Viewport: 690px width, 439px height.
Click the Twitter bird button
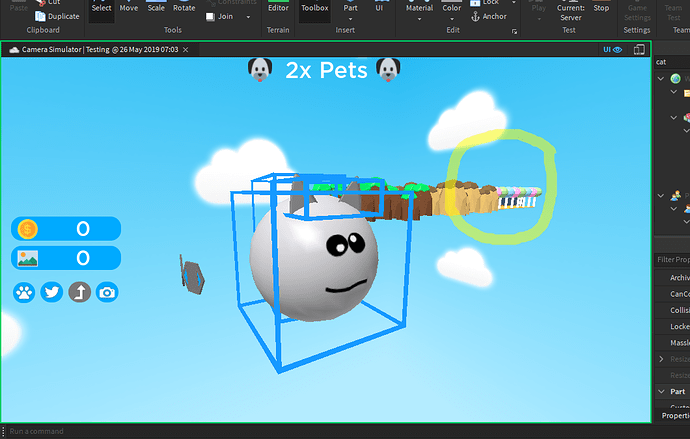tap(51, 292)
